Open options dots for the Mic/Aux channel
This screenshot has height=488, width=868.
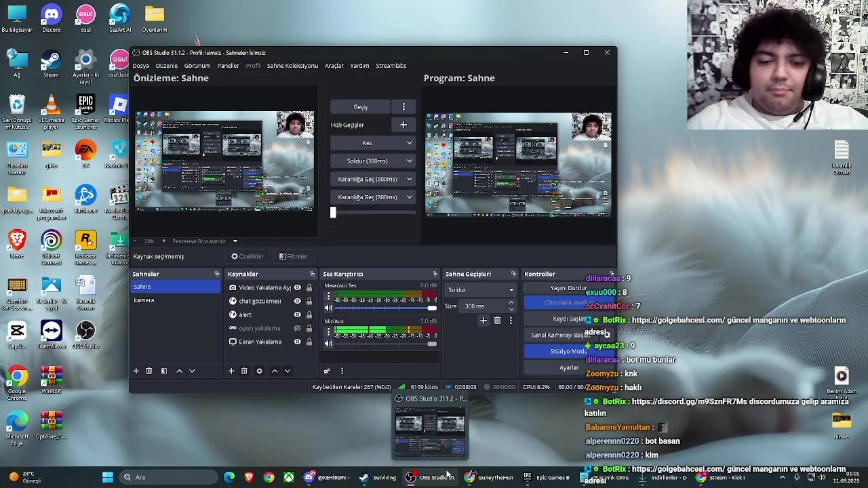coord(329,332)
